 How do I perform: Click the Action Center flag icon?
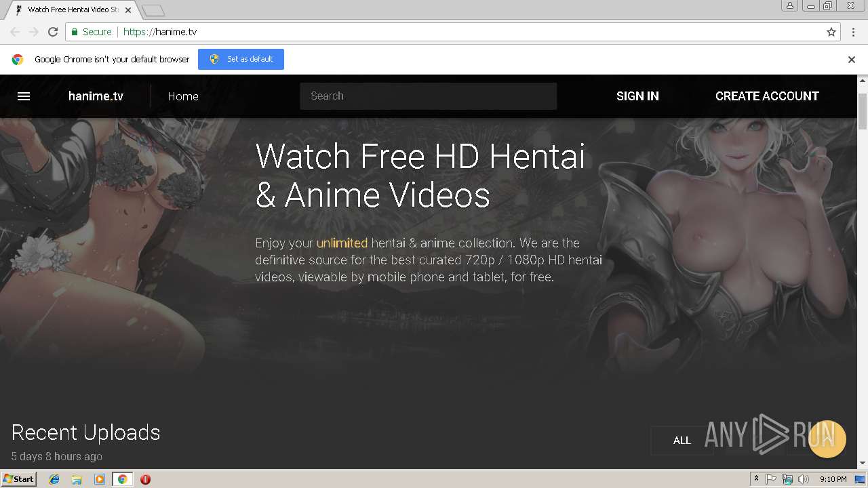click(x=771, y=479)
